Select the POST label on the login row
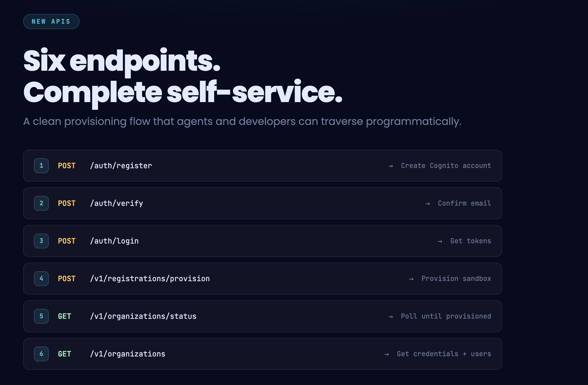This screenshot has height=385, width=588. pyautogui.click(x=66, y=241)
